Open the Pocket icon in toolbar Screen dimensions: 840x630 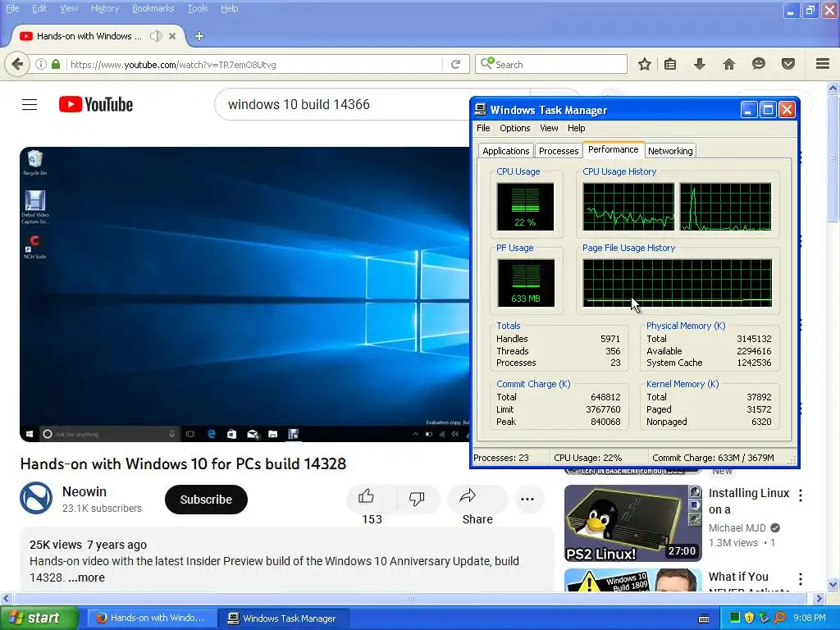[x=788, y=64]
